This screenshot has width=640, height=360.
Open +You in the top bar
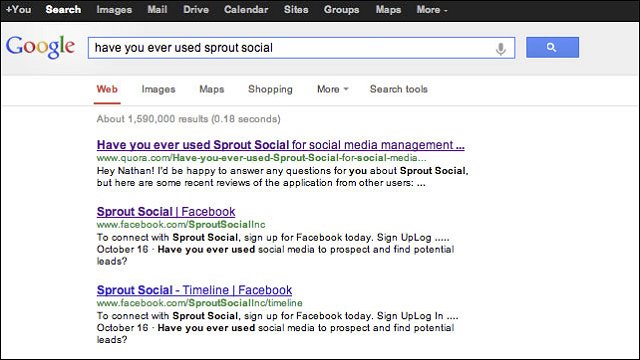pyautogui.click(x=18, y=9)
